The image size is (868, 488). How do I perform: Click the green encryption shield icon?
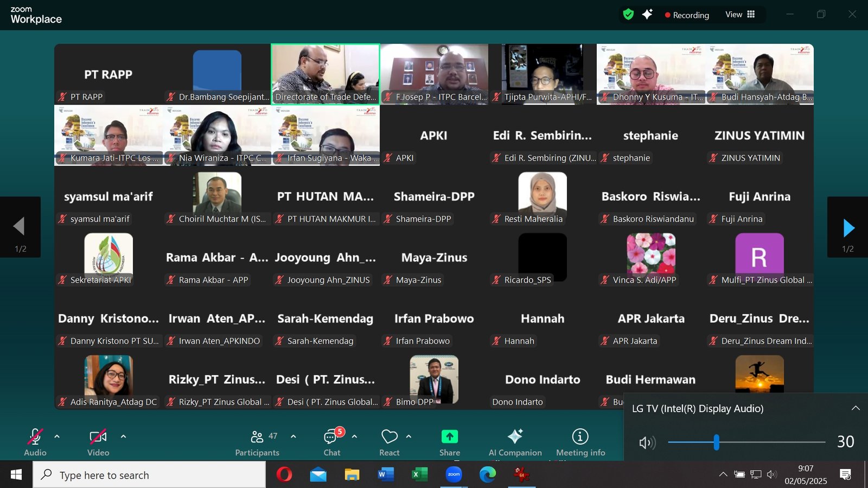point(628,15)
